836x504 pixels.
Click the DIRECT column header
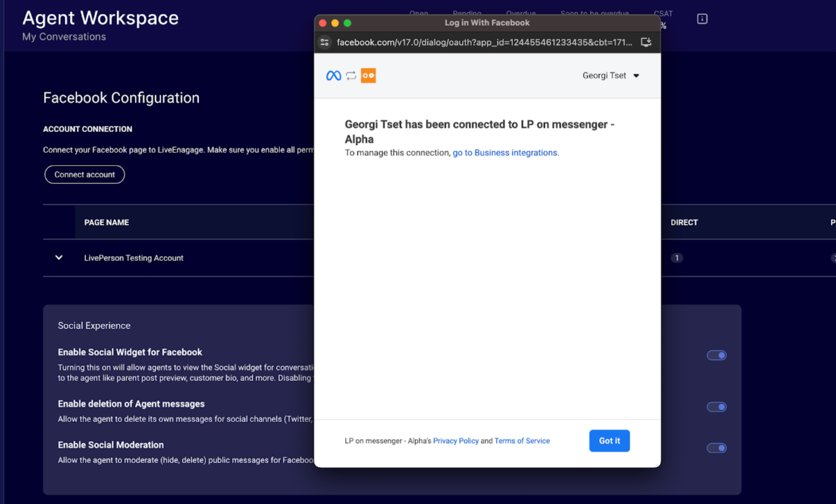684,222
